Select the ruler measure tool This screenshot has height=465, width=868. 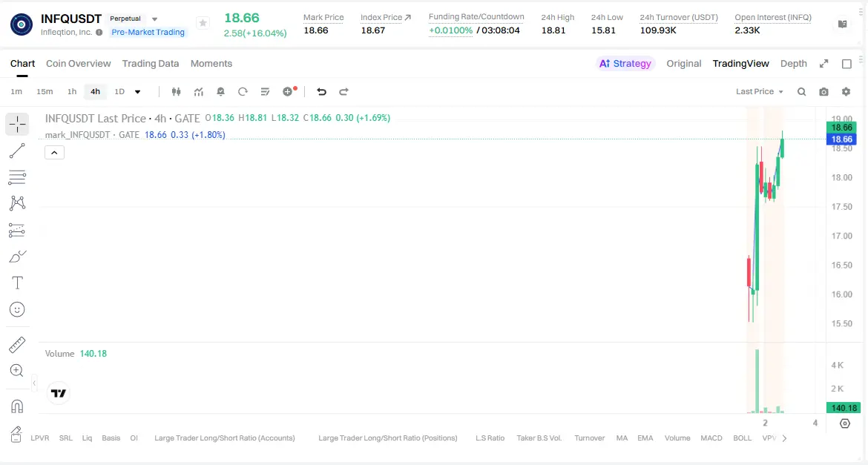[x=17, y=345]
